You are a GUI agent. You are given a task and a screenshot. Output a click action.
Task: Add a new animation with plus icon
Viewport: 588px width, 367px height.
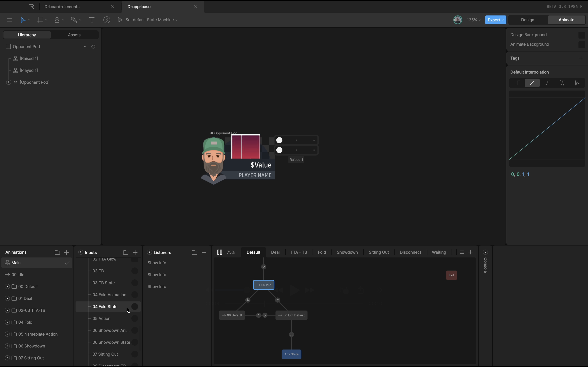pos(66,252)
